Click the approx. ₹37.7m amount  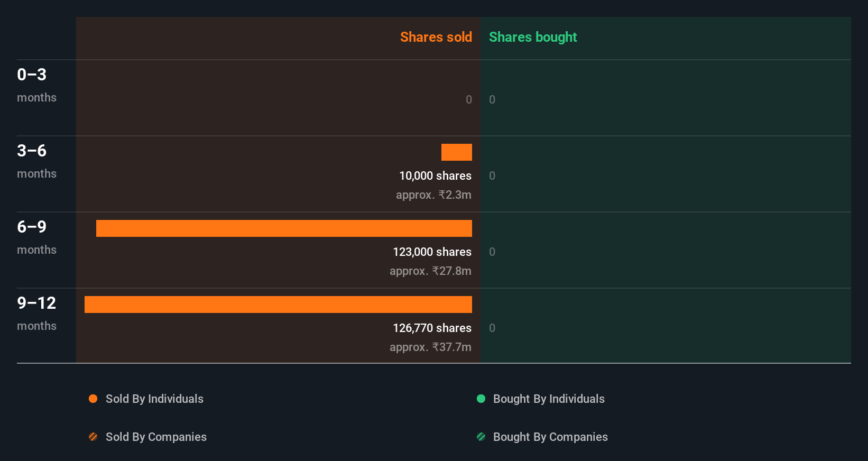[430, 347]
